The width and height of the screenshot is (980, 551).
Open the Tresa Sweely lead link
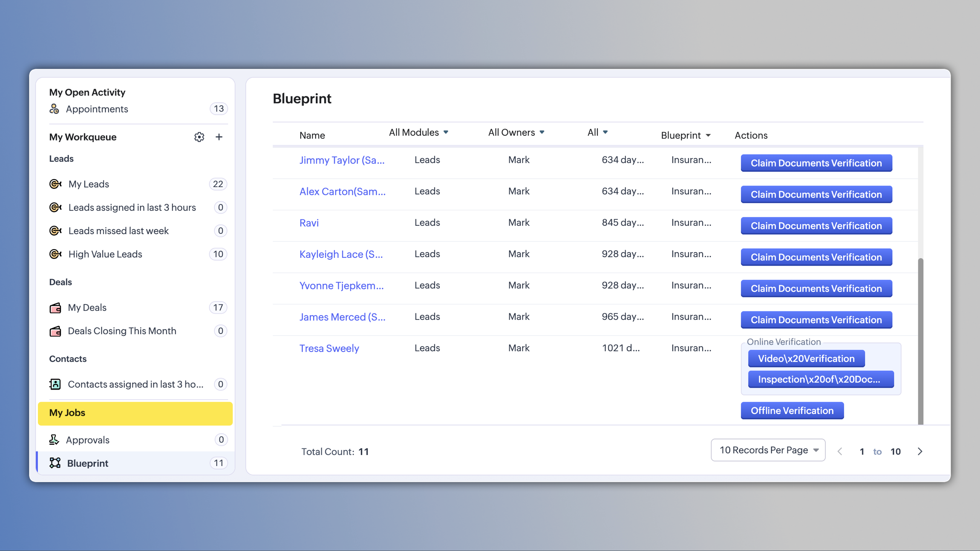tap(329, 348)
